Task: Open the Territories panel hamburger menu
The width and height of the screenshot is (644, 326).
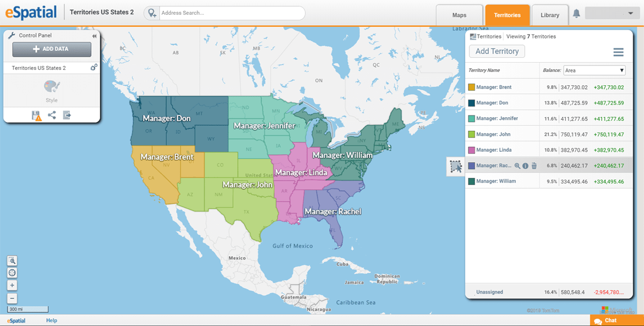Action: tap(618, 52)
